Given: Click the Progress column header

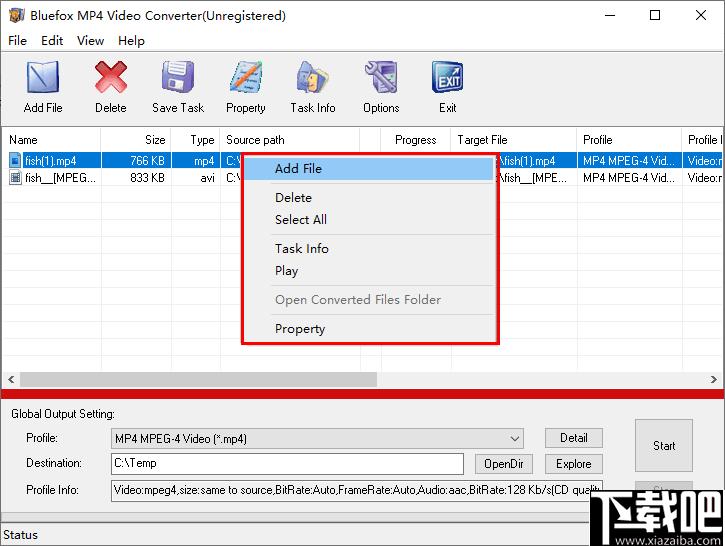Looking at the screenshot, I should pyautogui.click(x=416, y=140).
